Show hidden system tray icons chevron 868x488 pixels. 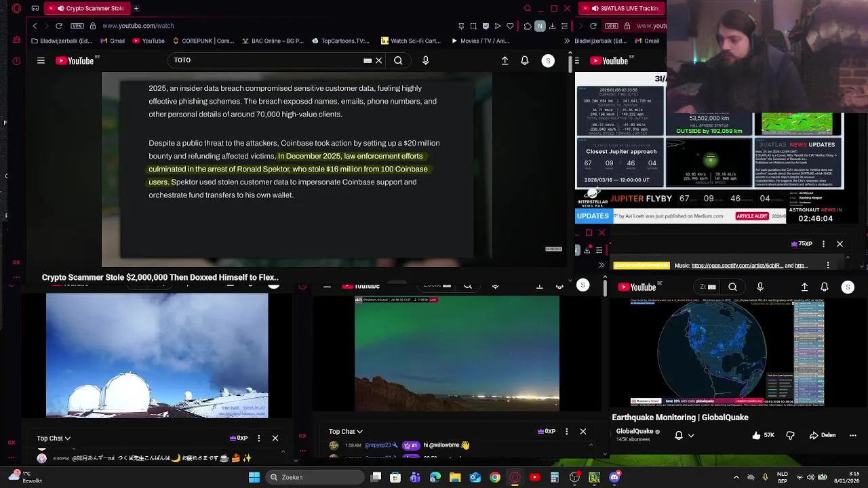tap(736, 477)
